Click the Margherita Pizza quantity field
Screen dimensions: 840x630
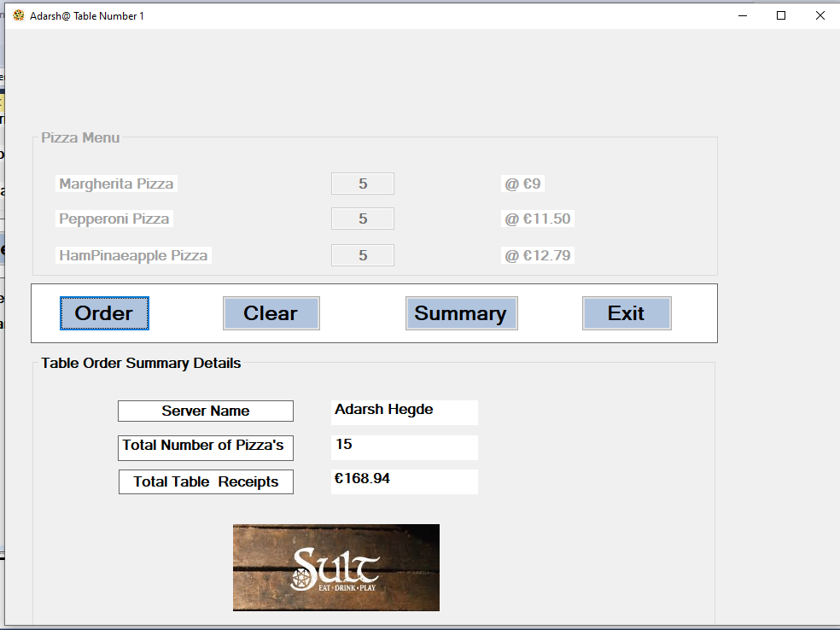362,183
